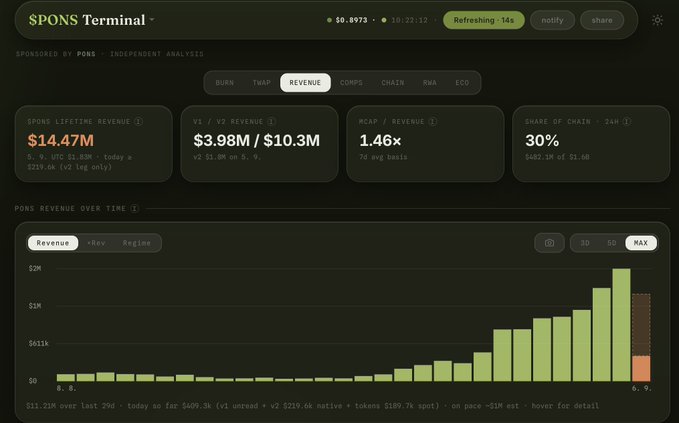
Task: Click the share button
Action: click(602, 20)
